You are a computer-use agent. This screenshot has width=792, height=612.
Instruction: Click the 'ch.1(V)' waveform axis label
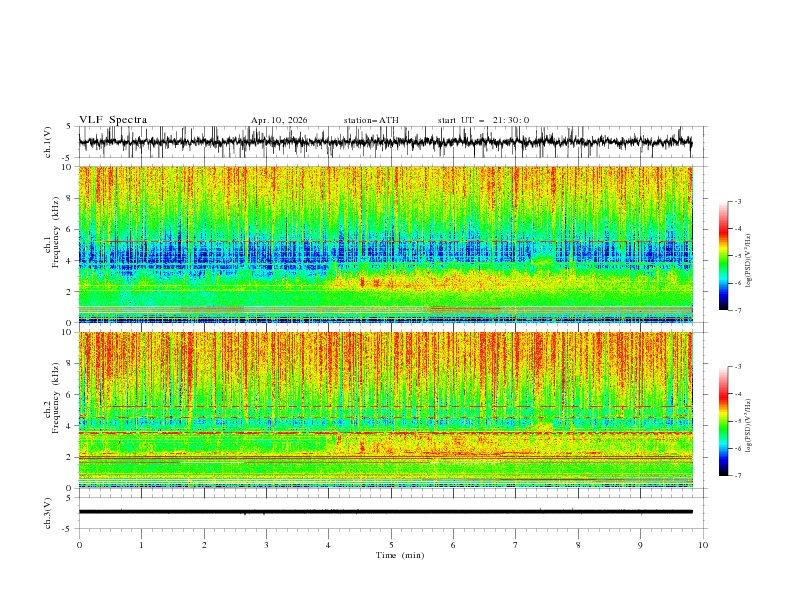pyautogui.click(x=48, y=142)
